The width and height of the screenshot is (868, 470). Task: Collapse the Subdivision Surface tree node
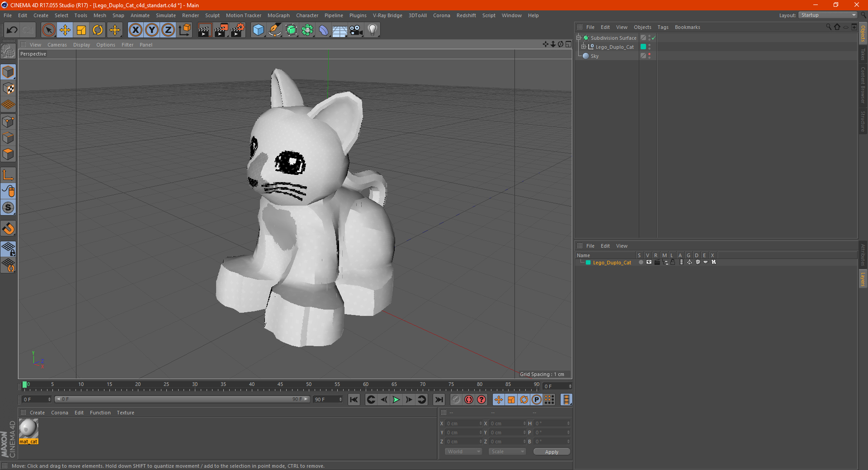pyautogui.click(x=579, y=38)
